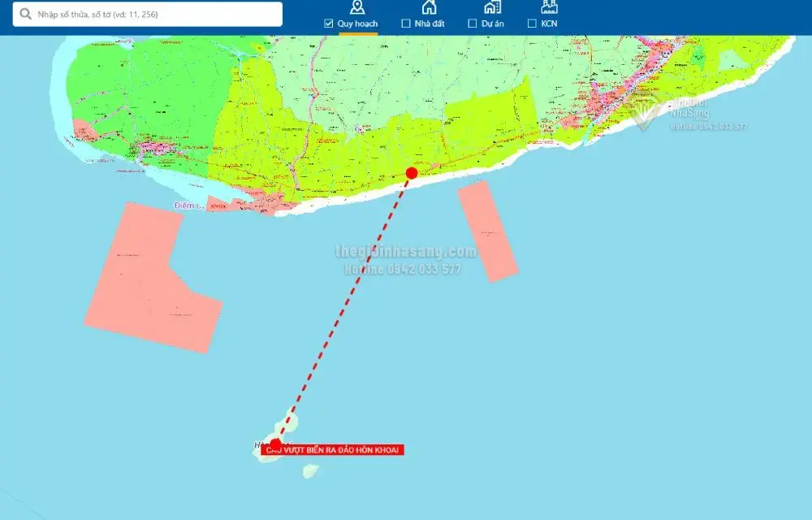The width and height of the screenshot is (812, 520).
Task: Click the Nhà đất house icon
Action: tap(429, 7)
